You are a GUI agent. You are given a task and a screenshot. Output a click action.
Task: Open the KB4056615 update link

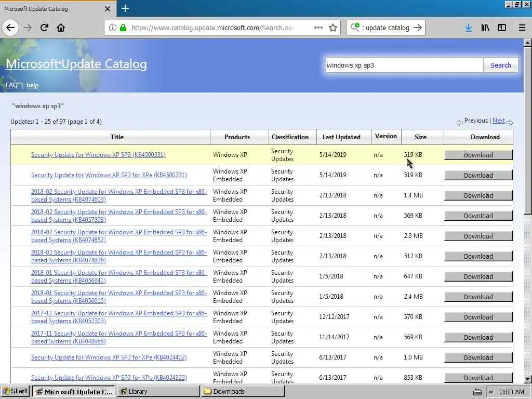coord(119,297)
